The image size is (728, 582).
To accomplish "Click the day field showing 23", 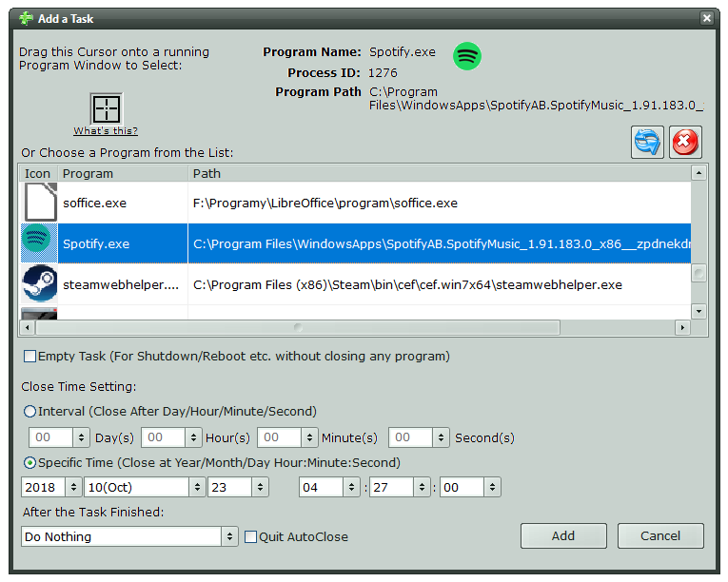I will pos(230,487).
